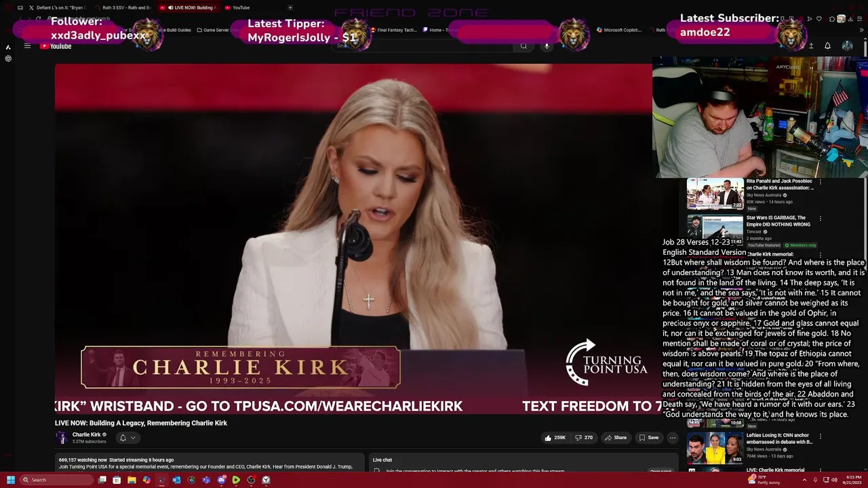The height and width of the screenshot is (488, 868).
Task: Select LIVE NOW: Building A Legacy tab
Action: (189, 7)
